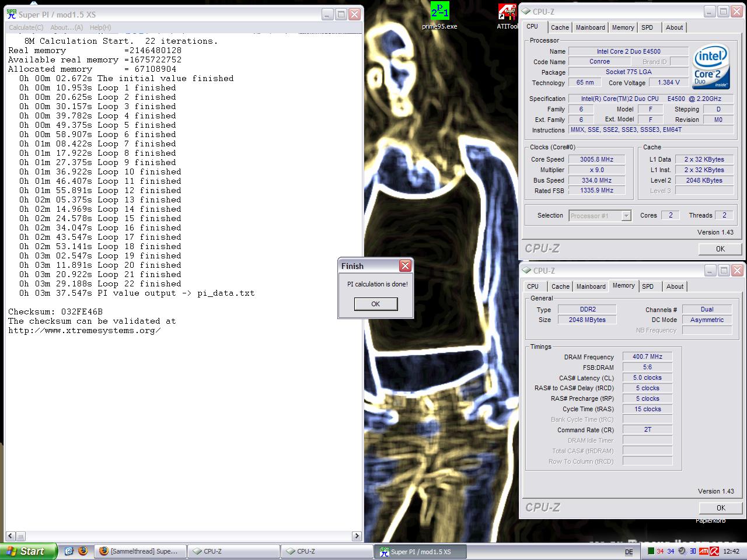Click OK in lower CPU-Z window
Viewport: 747px width, 560px height.
point(721,508)
